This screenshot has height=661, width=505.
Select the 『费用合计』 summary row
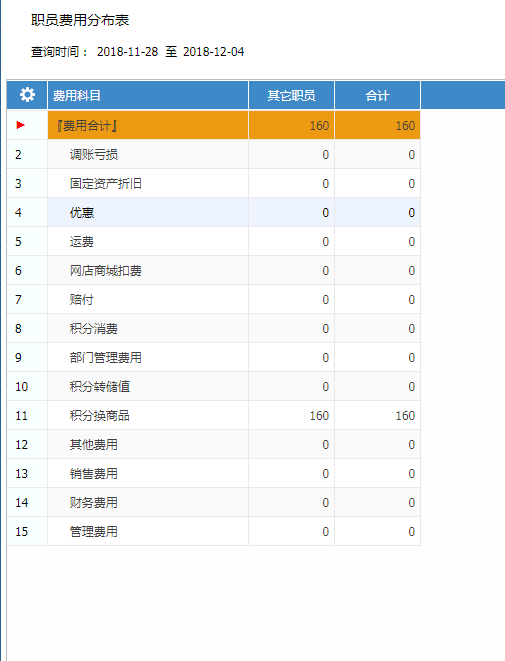coord(213,125)
